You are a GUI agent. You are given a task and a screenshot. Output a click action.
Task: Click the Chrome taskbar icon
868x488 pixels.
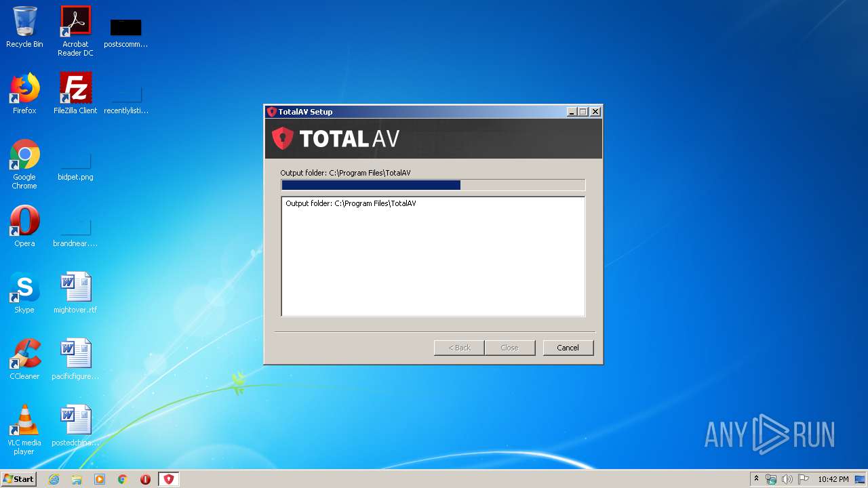pos(123,479)
